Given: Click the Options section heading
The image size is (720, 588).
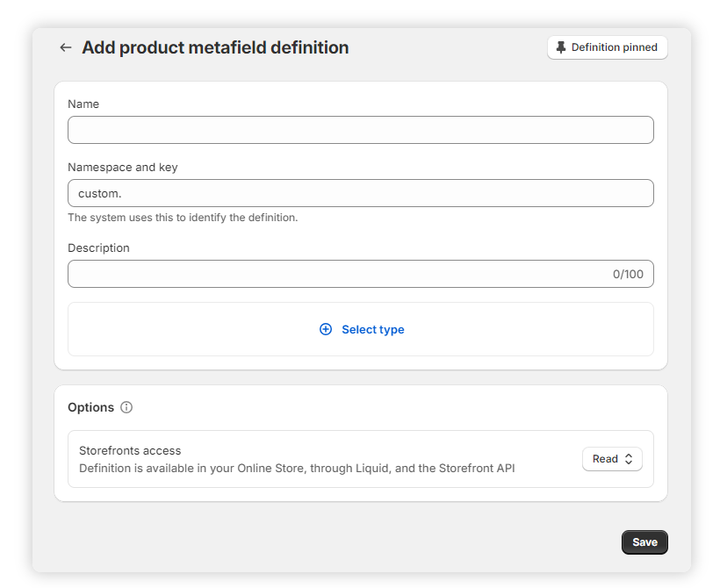Looking at the screenshot, I should tap(90, 407).
